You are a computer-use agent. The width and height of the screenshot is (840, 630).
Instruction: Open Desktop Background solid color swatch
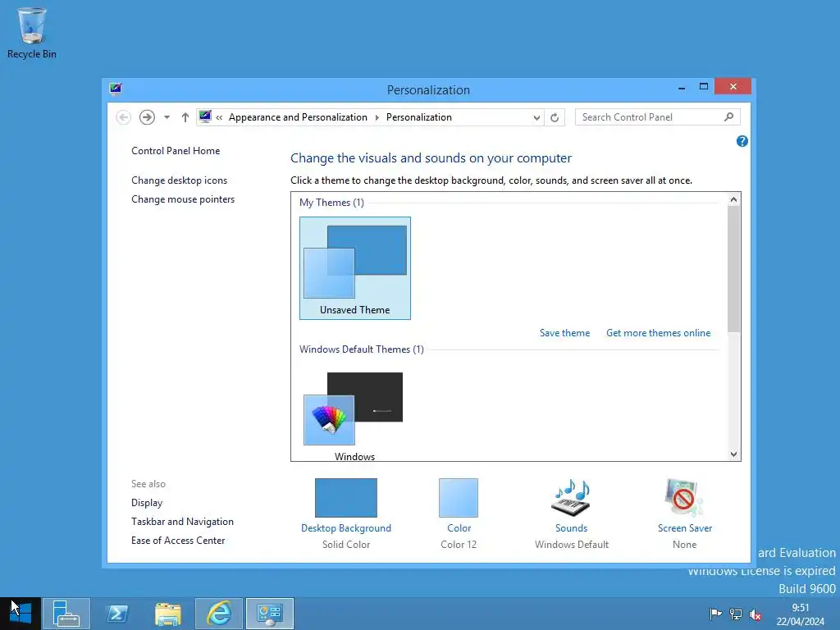pyautogui.click(x=346, y=498)
